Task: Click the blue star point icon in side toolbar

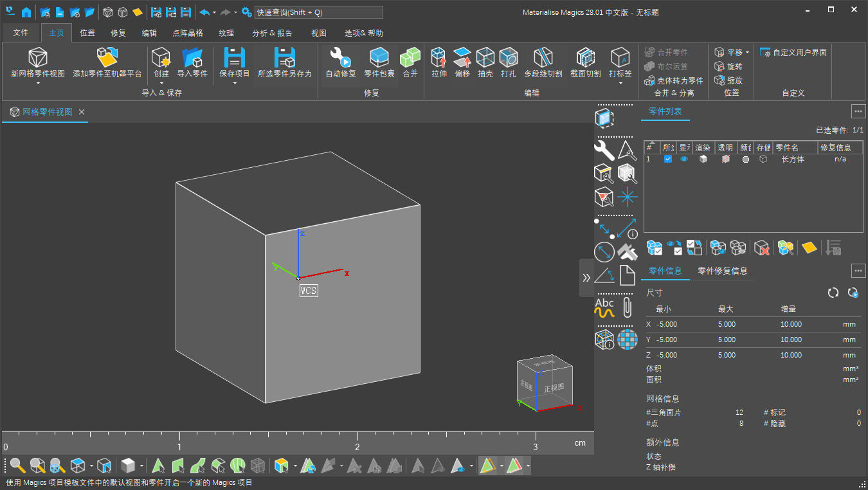Action: pos(627,197)
